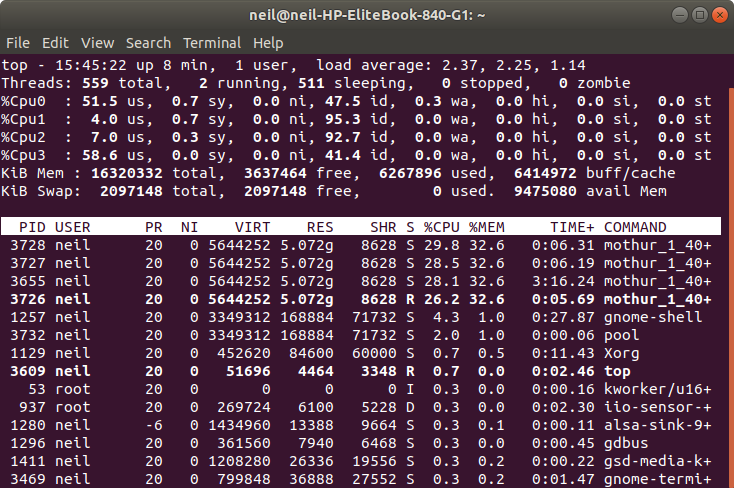Open the Terminal menu
The height and width of the screenshot is (488, 734).
212,43
